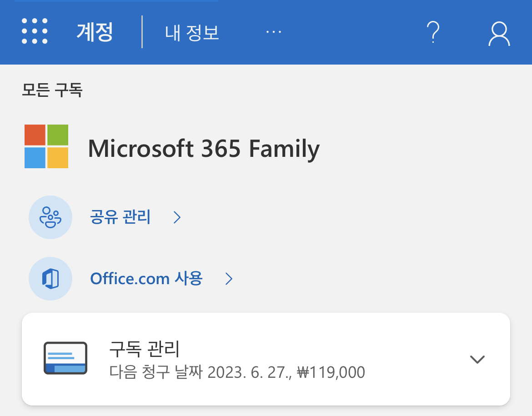Click the people sharing circle icon

pos(50,217)
